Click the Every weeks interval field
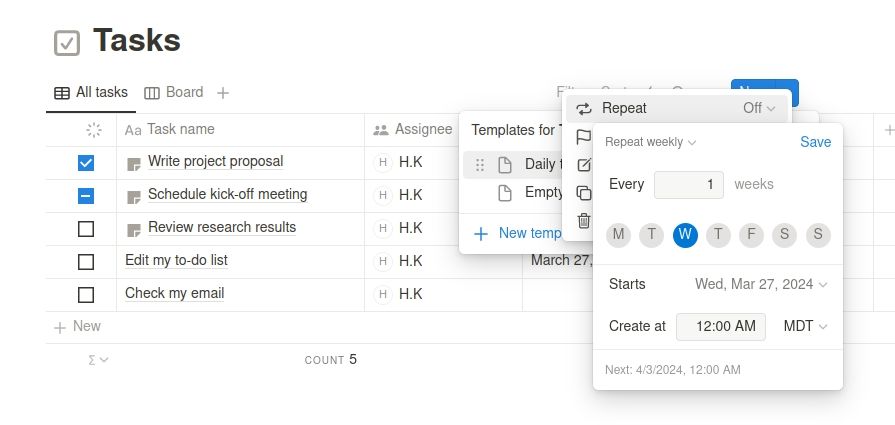 [688, 184]
